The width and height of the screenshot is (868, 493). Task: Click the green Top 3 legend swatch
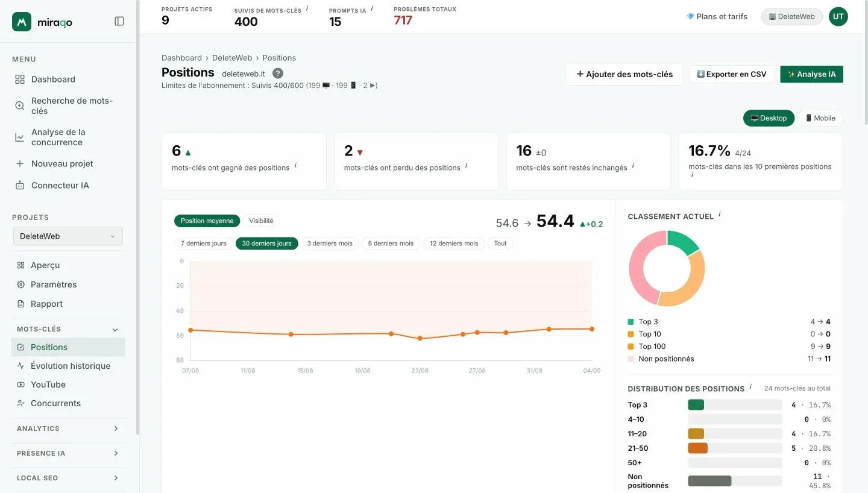point(631,322)
